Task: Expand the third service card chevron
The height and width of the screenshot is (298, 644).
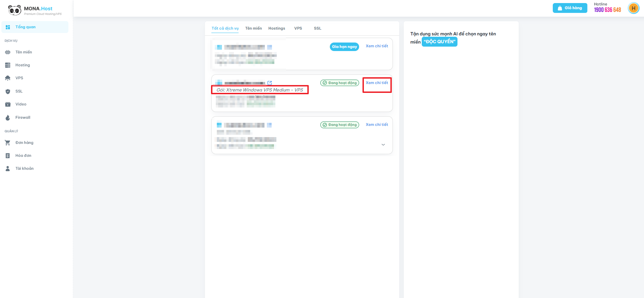Action: (383, 145)
